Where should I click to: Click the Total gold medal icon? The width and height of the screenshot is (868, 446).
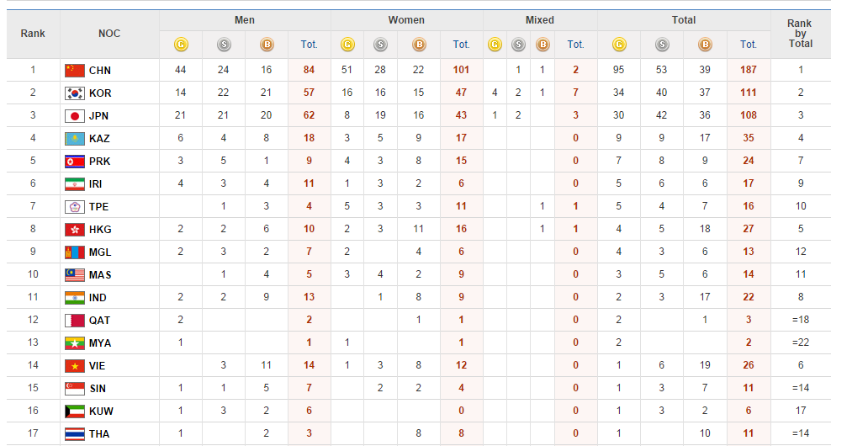[619, 45]
